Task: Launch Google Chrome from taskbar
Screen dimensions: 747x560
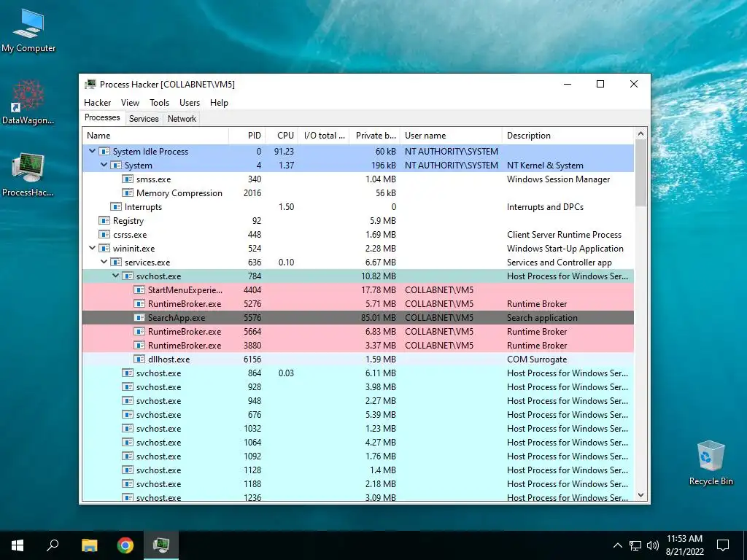Action: pos(125,545)
